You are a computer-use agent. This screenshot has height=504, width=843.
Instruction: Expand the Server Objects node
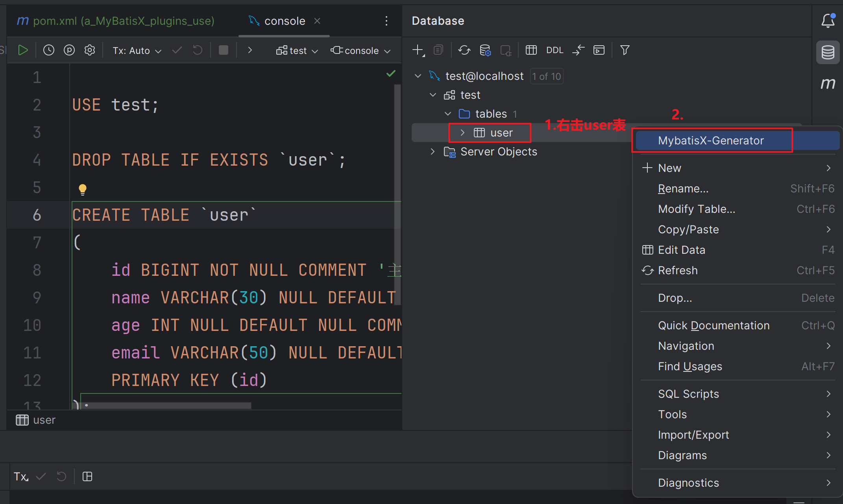pyautogui.click(x=433, y=152)
